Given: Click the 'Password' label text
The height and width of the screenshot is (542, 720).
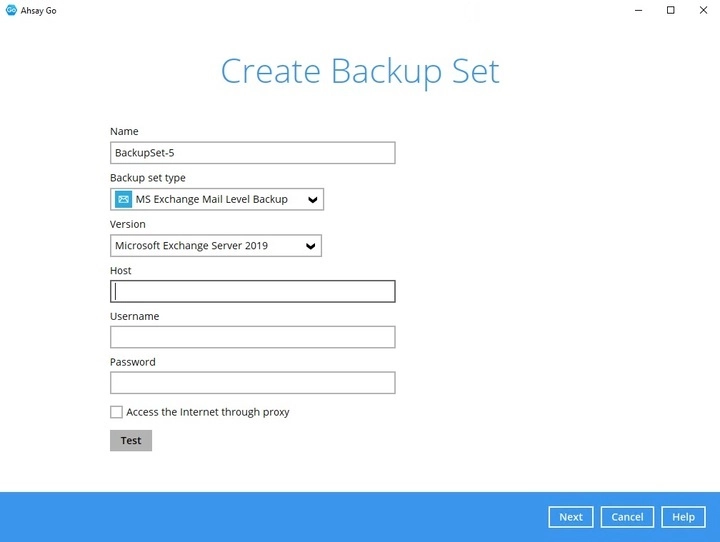Looking at the screenshot, I should click(x=133, y=362).
